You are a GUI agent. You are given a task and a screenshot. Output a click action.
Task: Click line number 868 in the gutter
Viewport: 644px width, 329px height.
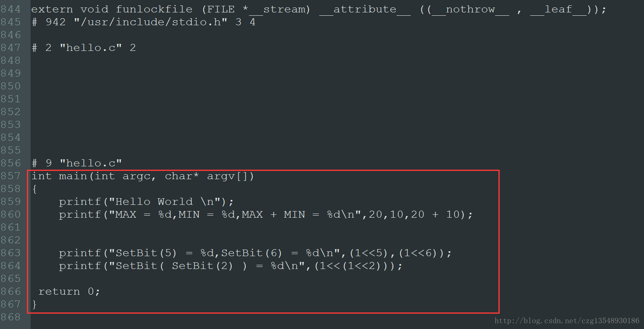(x=11, y=317)
